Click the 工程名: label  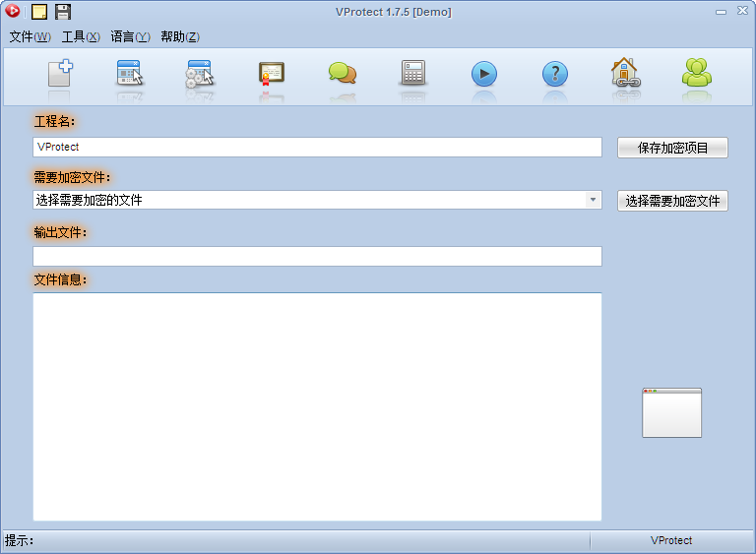click(x=54, y=121)
